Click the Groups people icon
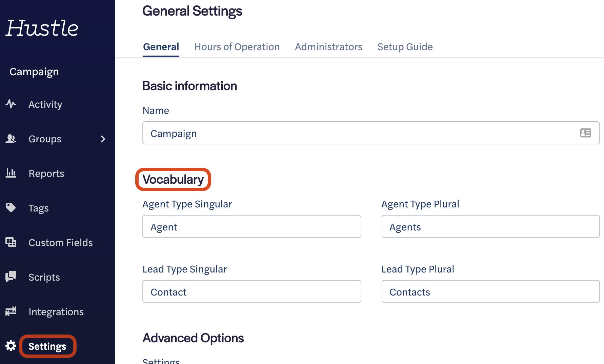604x364 pixels. [x=11, y=139]
